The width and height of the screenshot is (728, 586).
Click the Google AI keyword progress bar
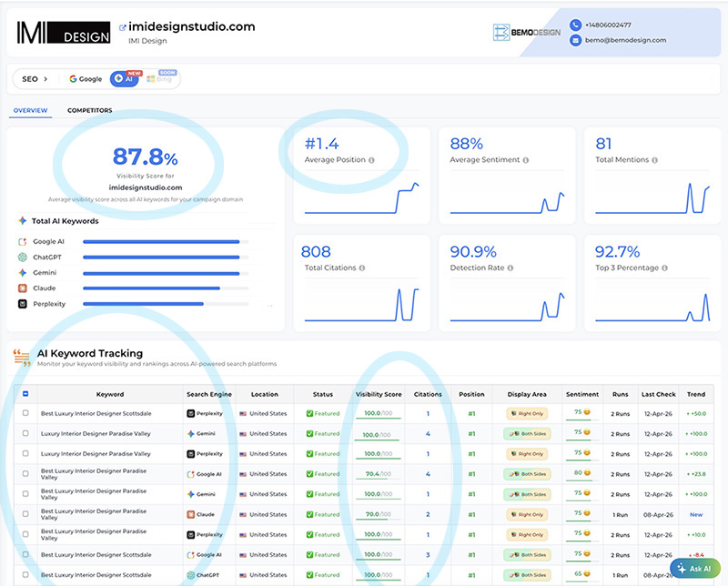pyautogui.click(x=166, y=242)
